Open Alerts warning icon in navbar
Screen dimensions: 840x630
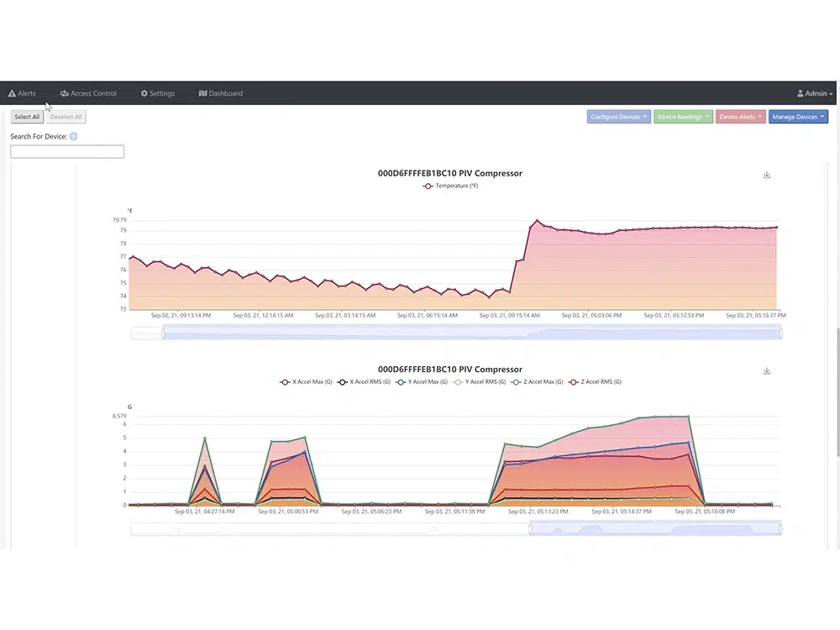pos(12,93)
